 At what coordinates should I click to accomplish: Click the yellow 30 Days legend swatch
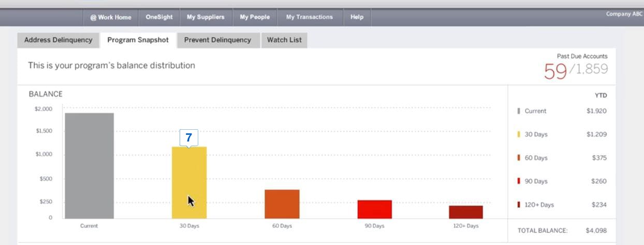point(519,134)
